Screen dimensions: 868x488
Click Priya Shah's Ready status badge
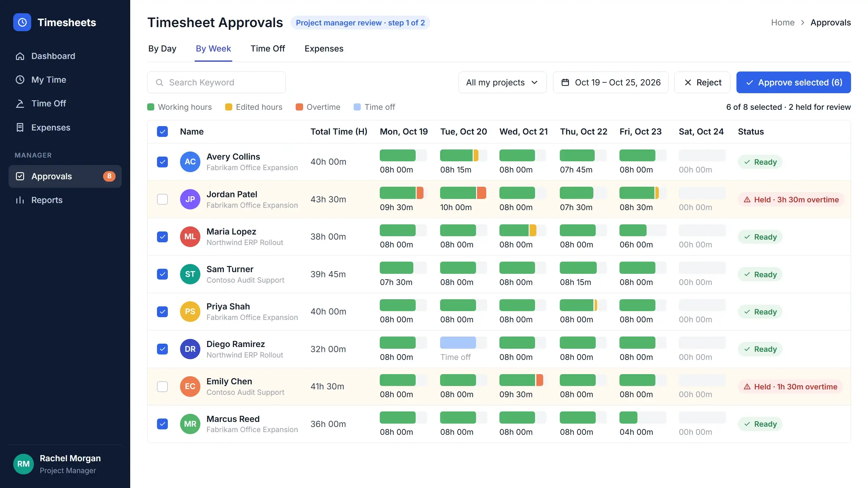pyautogui.click(x=760, y=312)
